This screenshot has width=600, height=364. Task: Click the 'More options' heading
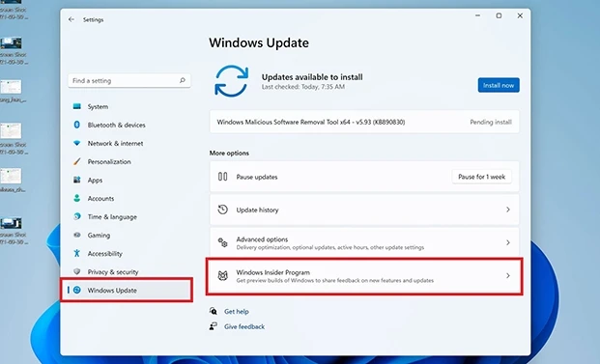point(229,153)
